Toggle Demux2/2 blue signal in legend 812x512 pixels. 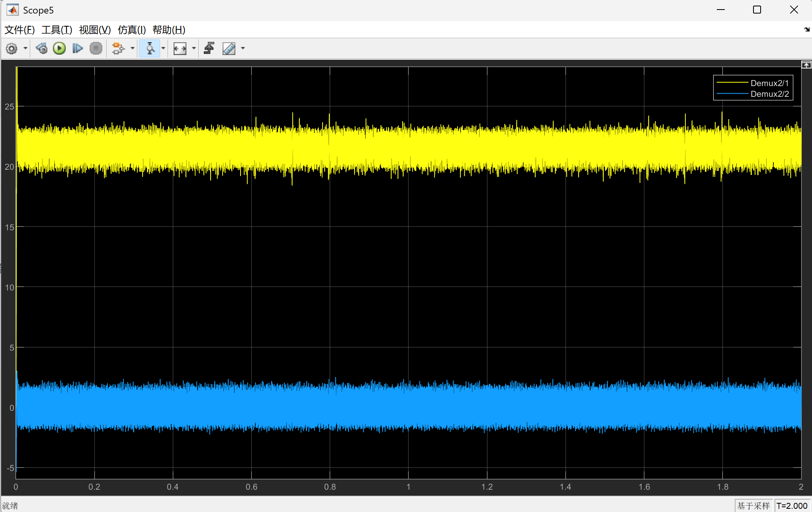click(753, 94)
